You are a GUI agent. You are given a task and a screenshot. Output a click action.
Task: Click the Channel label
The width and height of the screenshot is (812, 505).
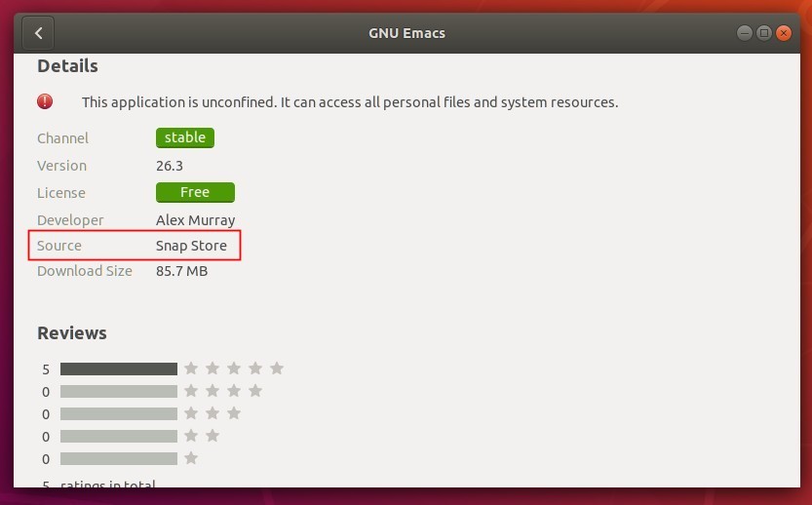click(62, 138)
